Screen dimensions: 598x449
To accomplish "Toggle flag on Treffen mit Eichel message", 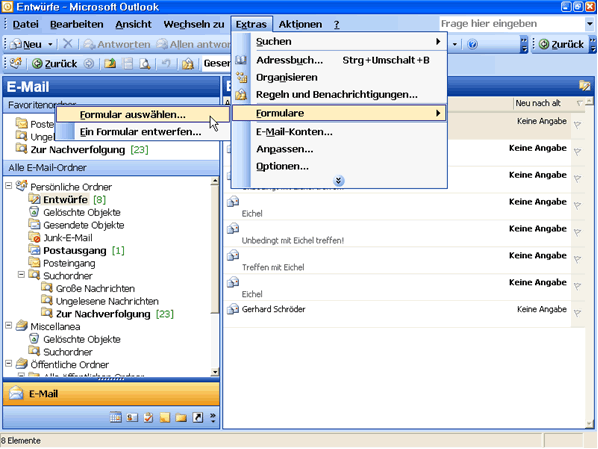I will pyautogui.click(x=578, y=259).
